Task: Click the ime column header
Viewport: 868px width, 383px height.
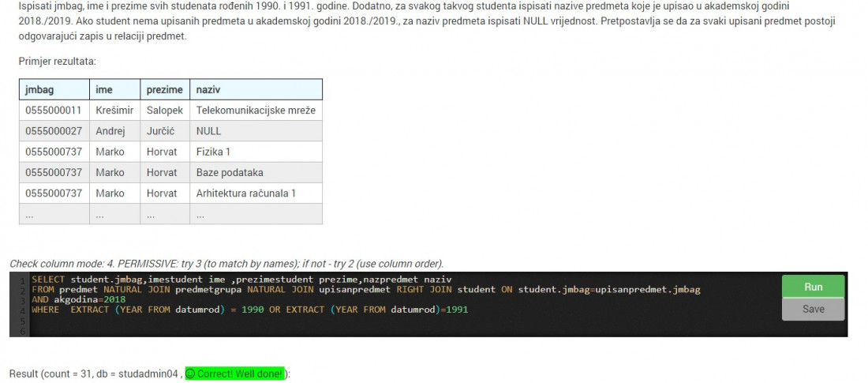Action: [114, 89]
